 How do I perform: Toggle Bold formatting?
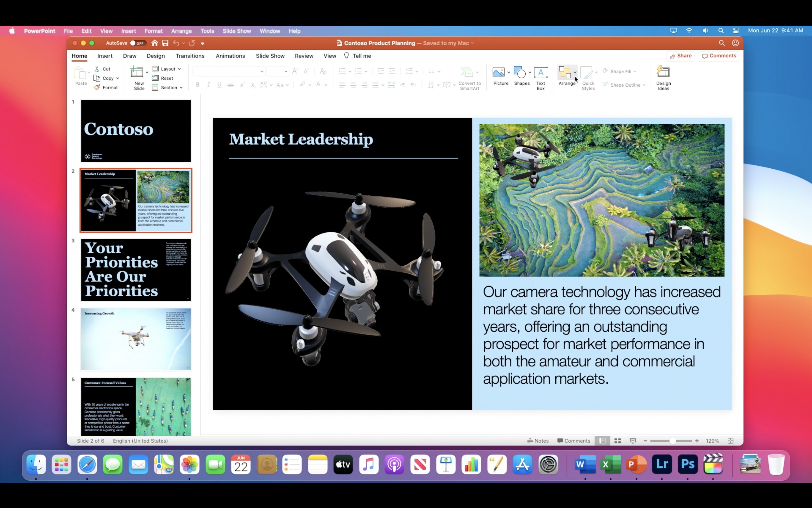tap(198, 85)
